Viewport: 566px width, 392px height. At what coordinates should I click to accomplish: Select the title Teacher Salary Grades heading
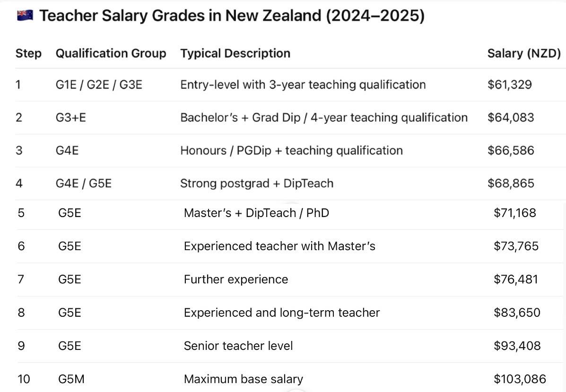pyautogui.click(x=232, y=16)
